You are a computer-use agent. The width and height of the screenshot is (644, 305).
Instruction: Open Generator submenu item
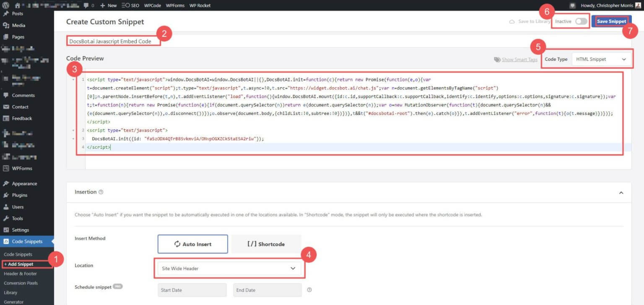(x=14, y=302)
